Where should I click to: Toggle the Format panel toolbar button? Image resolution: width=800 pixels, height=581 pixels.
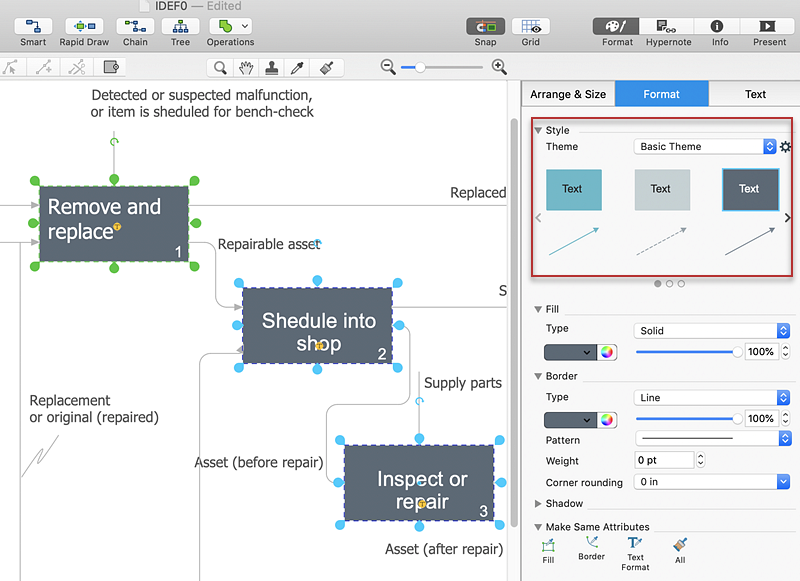click(616, 26)
